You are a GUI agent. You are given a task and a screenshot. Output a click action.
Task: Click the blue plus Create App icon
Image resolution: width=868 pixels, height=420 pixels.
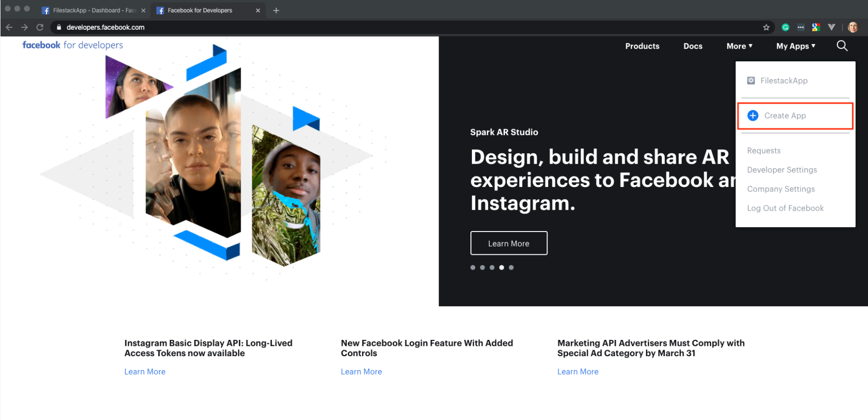click(753, 115)
